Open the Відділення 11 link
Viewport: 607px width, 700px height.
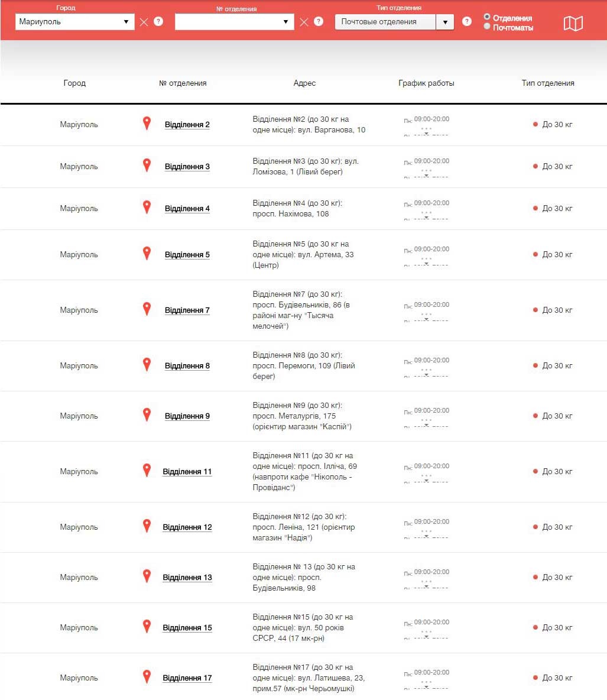pyautogui.click(x=187, y=472)
